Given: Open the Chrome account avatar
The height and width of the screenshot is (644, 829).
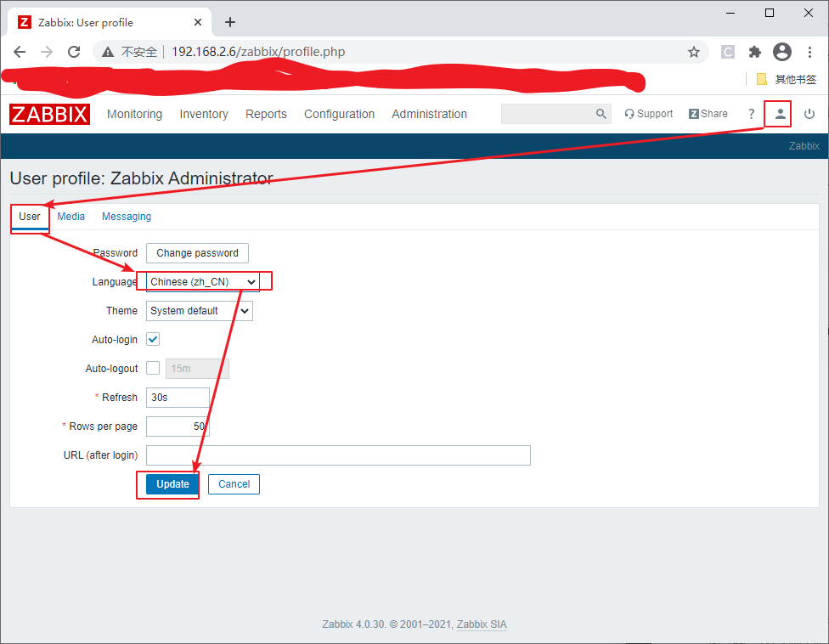Looking at the screenshot, I should 782,52.
